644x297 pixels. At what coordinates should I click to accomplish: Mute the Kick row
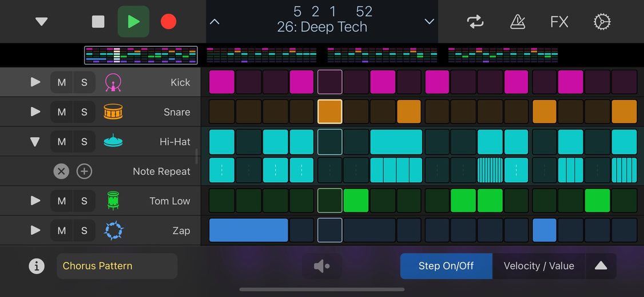point(62,82)
